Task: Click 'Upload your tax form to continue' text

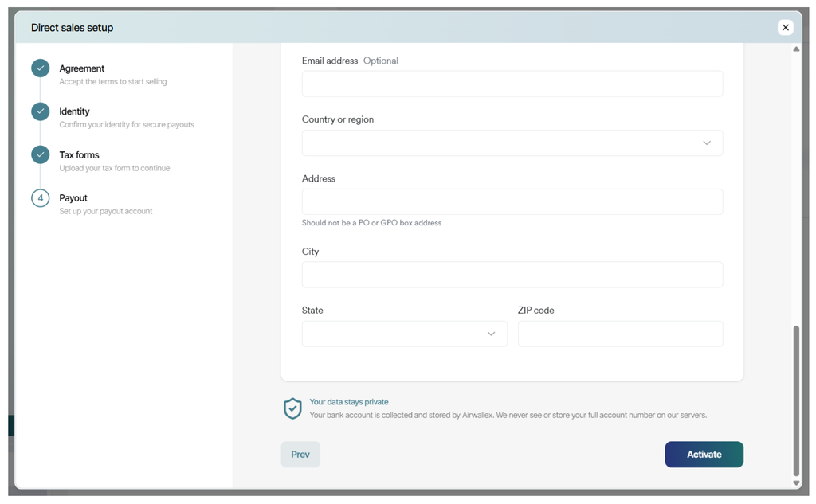Action: click(x=115, y=168)
